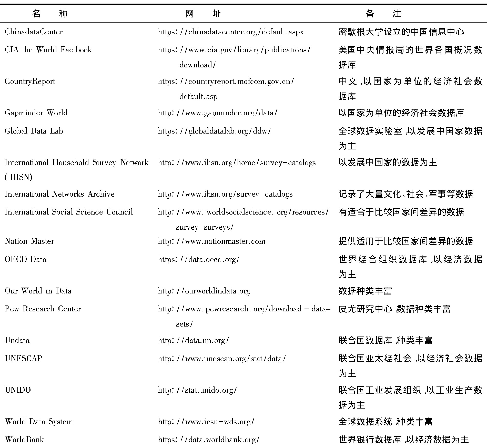This screenshot has height=448, width=487.
Task: Open the www.nationmaster.com URL
Action: [211, 241]
